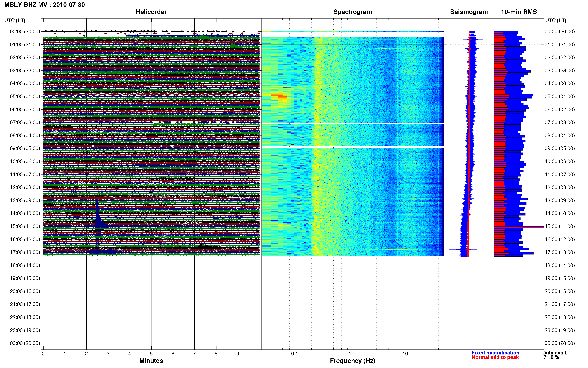Click the 5 tick on Minutes axis
Image resolution: width=588 pixels, height=368 pixels.
click(x=151, y=354)
